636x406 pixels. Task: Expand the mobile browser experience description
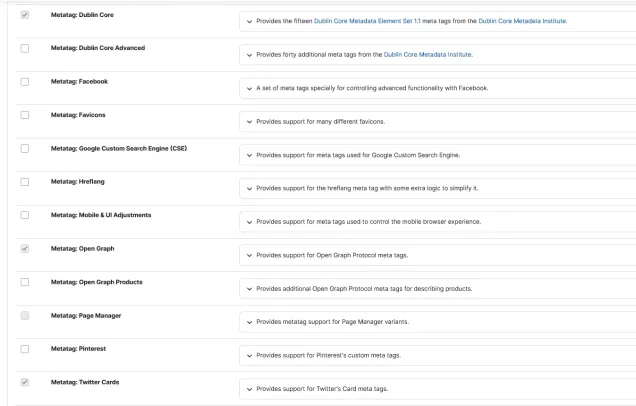coord(249,221)
